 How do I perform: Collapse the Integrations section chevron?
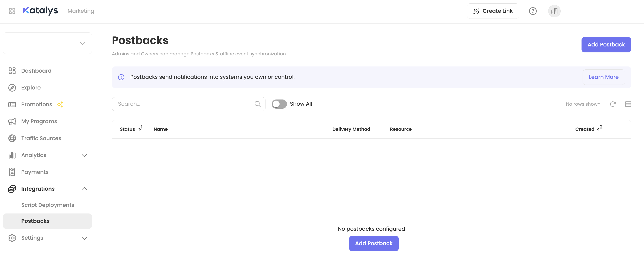[x=84, y=189]
